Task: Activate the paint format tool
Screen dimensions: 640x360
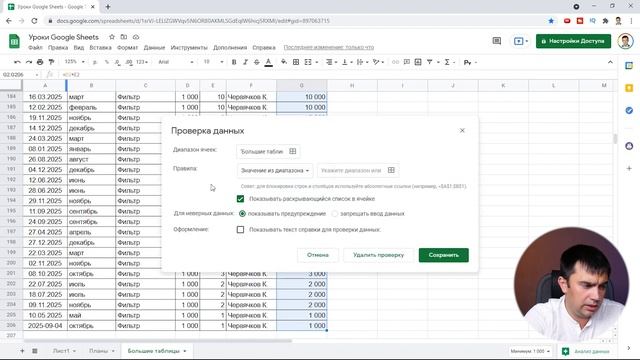Action: pos(51,62)
